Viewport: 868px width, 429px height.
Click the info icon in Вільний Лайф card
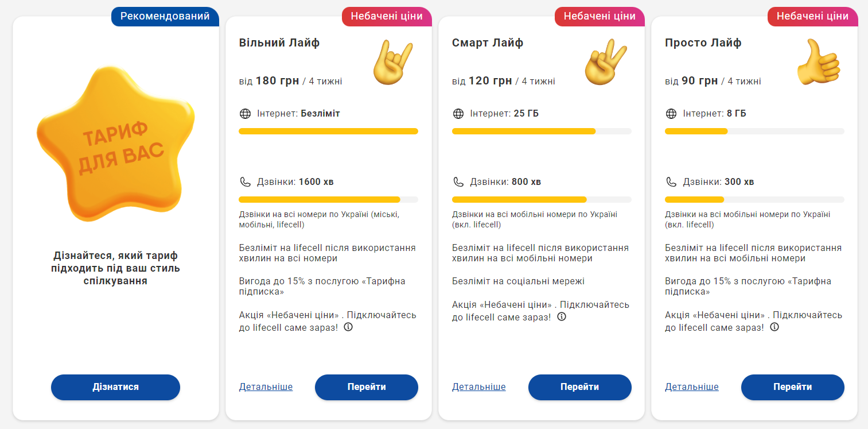348,327
